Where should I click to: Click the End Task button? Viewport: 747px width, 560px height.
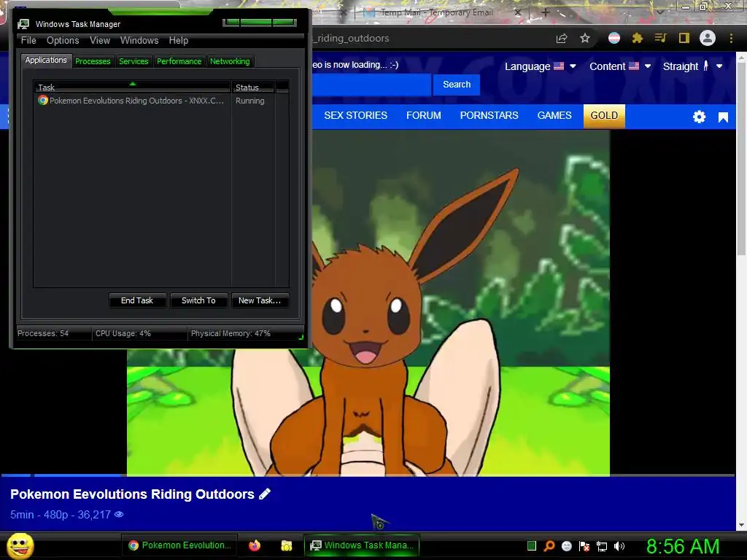137,300
